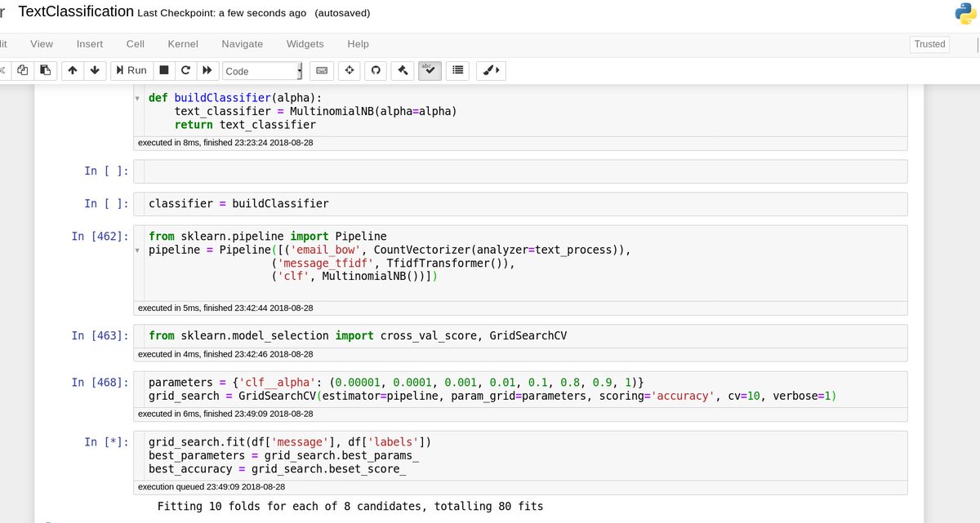Click the (autosaved) status text
This screenshot has height=523, width=980.
click(342, 13)
